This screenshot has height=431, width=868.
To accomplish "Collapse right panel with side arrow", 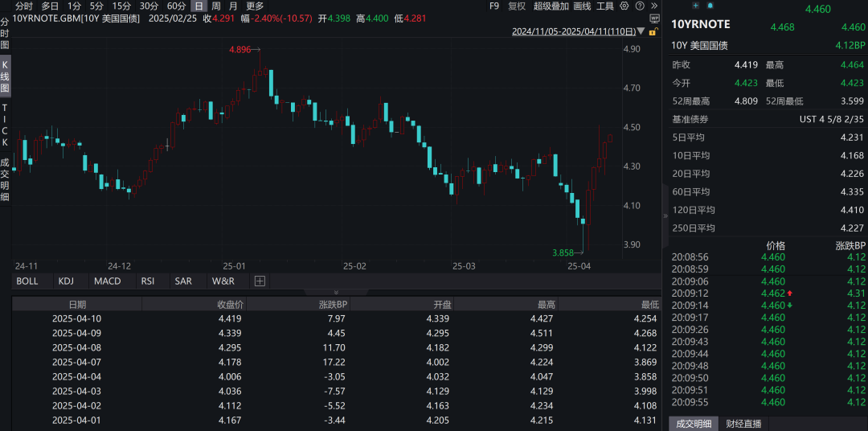I will [x=665, y=216].
